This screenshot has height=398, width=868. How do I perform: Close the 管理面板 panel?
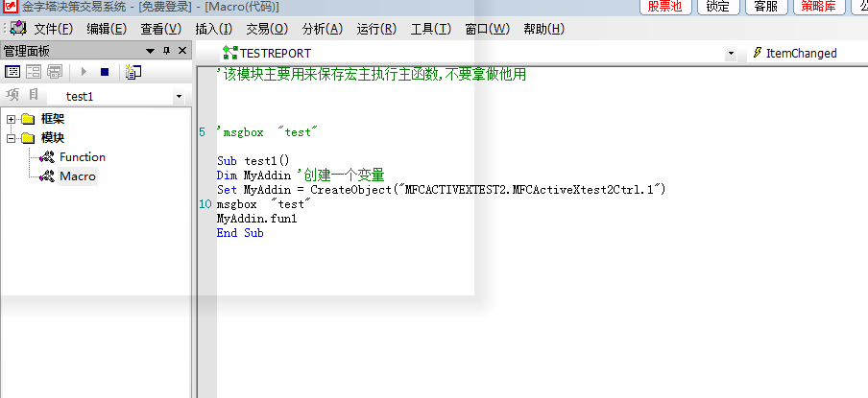pyautogui.click(x=182, y=51)
